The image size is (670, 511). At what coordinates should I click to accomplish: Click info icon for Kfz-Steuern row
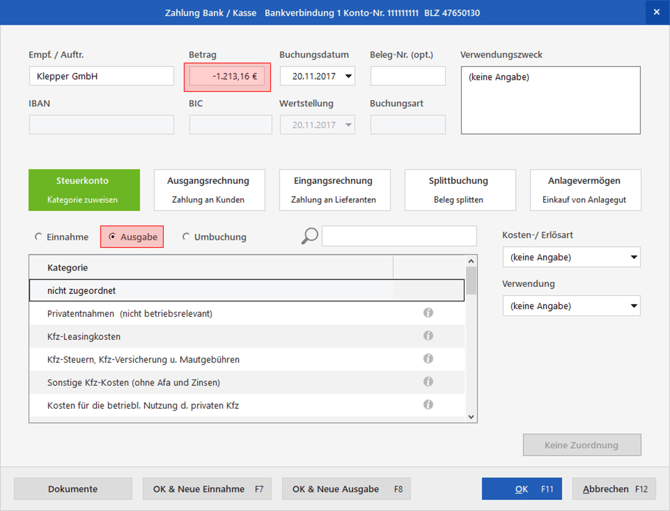point(428,359)
